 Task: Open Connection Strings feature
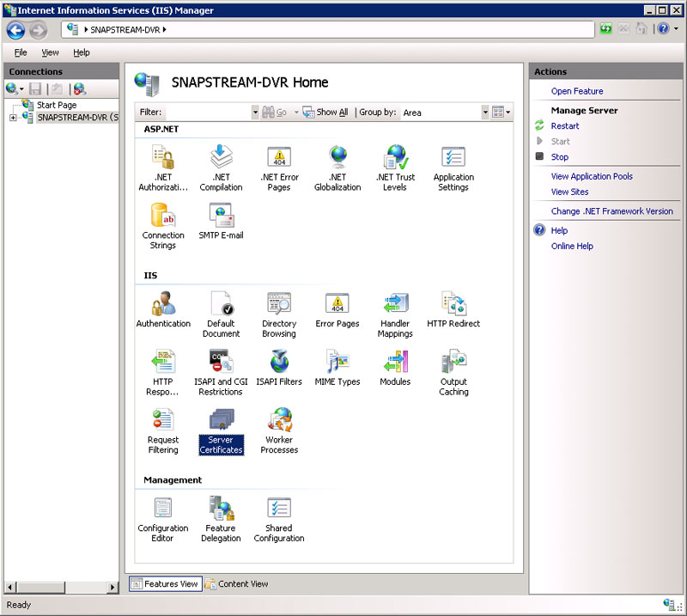pyautogui.click(x=163, y=226)
